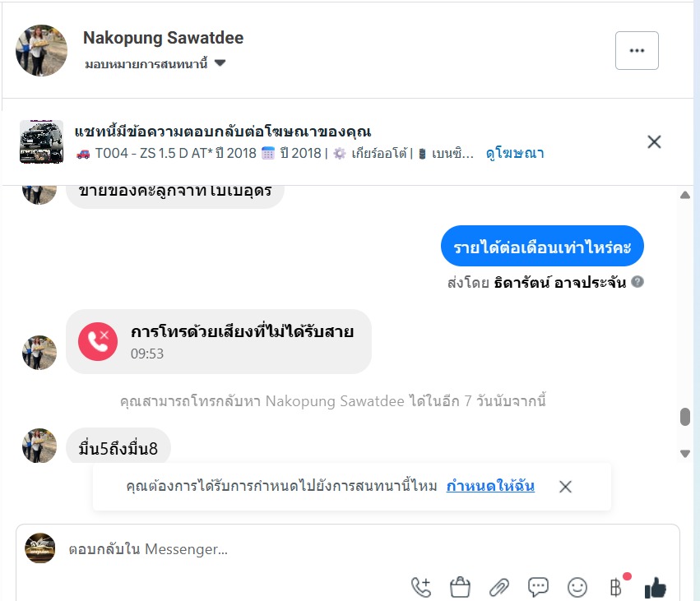Attach a file with the paperclip icon
The width and height of the screenshot is (700, 601).
pyautogui.click(x=498, y=587)
